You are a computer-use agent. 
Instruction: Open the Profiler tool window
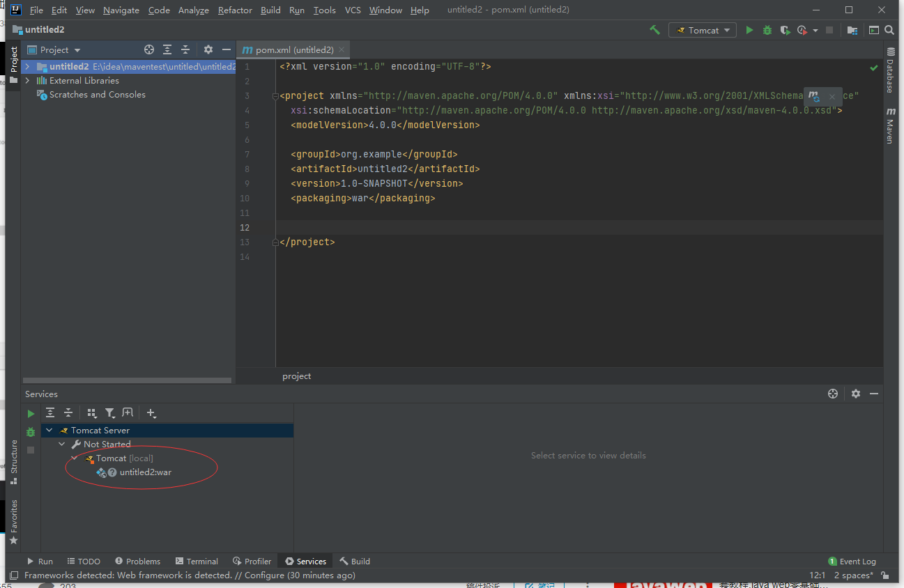tap(252, 561)
